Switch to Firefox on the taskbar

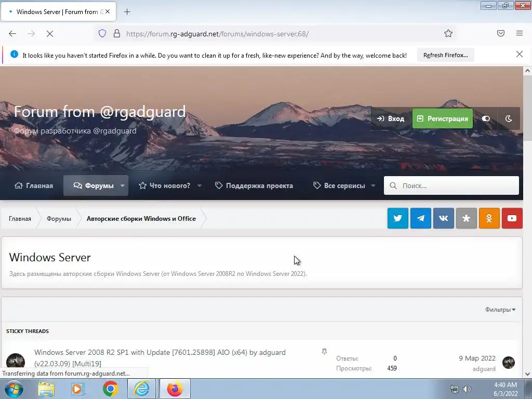[x=175, y=389]
